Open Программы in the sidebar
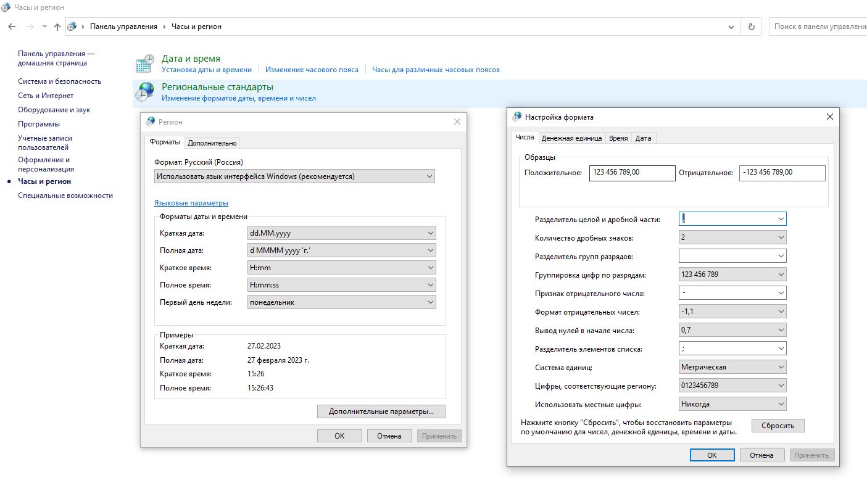The width and height of the screenshot is (867, 504). [x=39, y=124]
